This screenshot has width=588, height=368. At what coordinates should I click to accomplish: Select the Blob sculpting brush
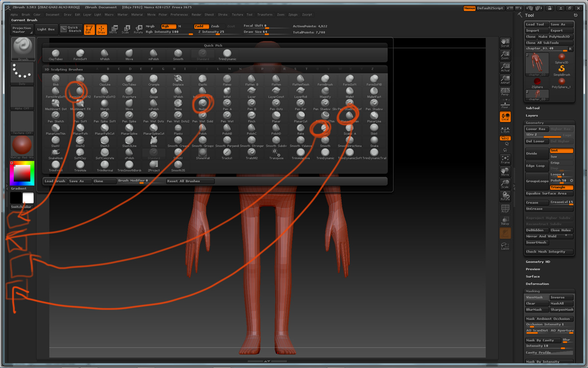tap(55, 80)
